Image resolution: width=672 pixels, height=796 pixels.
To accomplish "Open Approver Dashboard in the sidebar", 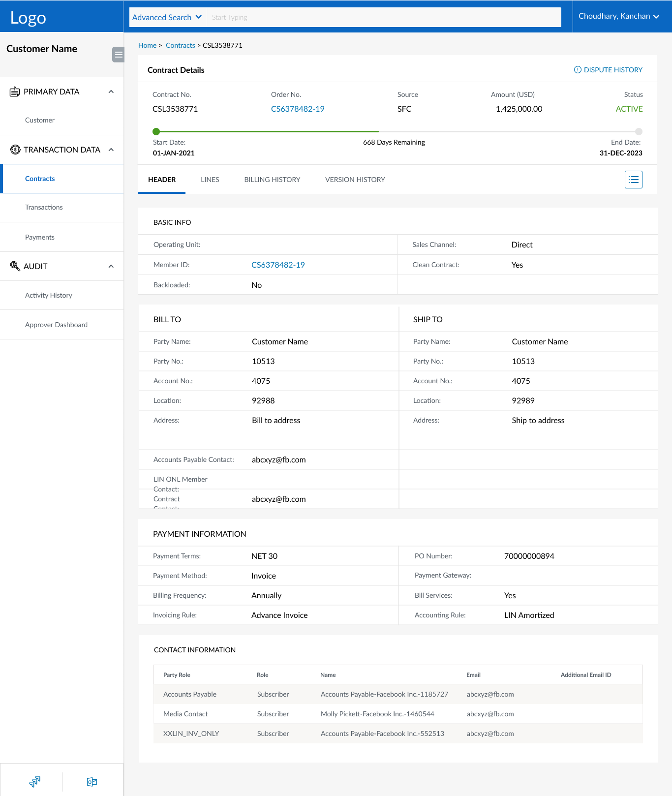I will 61,325.
